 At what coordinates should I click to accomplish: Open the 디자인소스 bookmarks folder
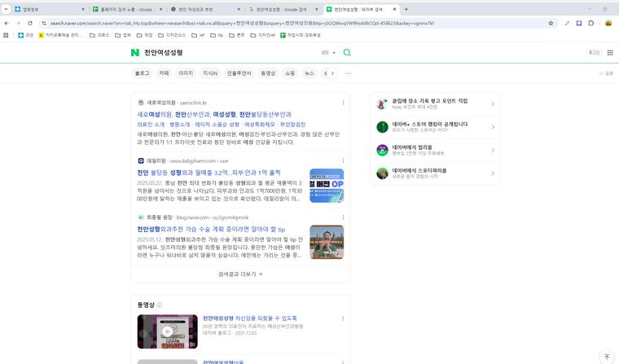[172, 35]
